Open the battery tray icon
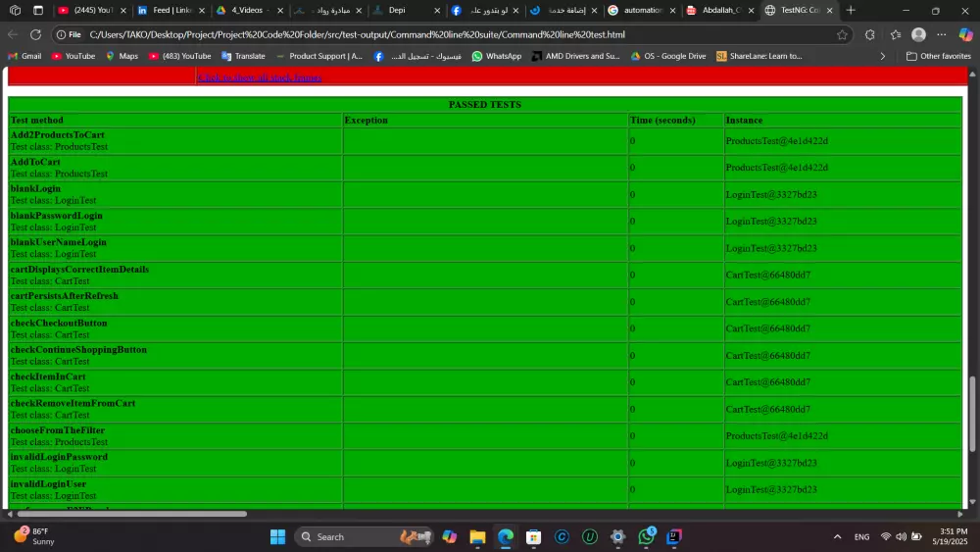This screenshot has width=980, height=552. (x=916, y=536)
